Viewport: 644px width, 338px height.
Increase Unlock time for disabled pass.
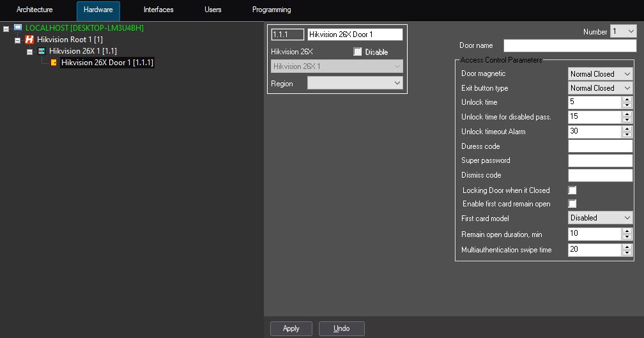click(627, 114)
